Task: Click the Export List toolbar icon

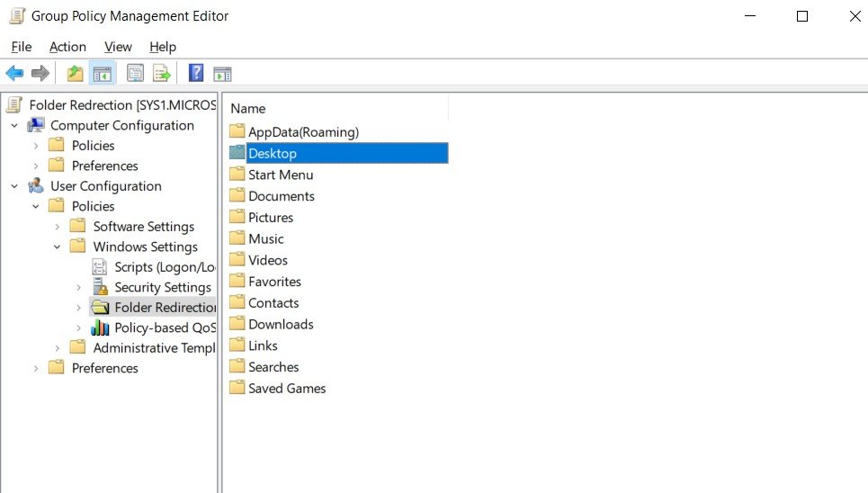Action: (162, 73)
